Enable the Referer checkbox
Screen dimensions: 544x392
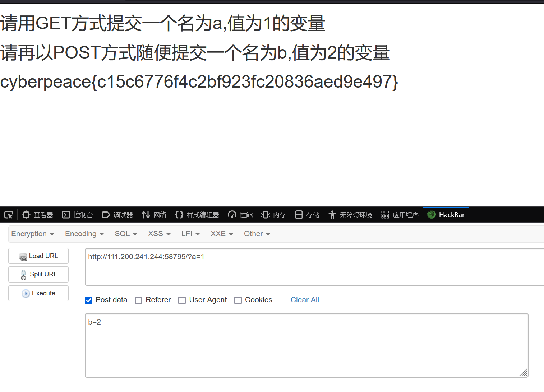(x=139, y=300)
